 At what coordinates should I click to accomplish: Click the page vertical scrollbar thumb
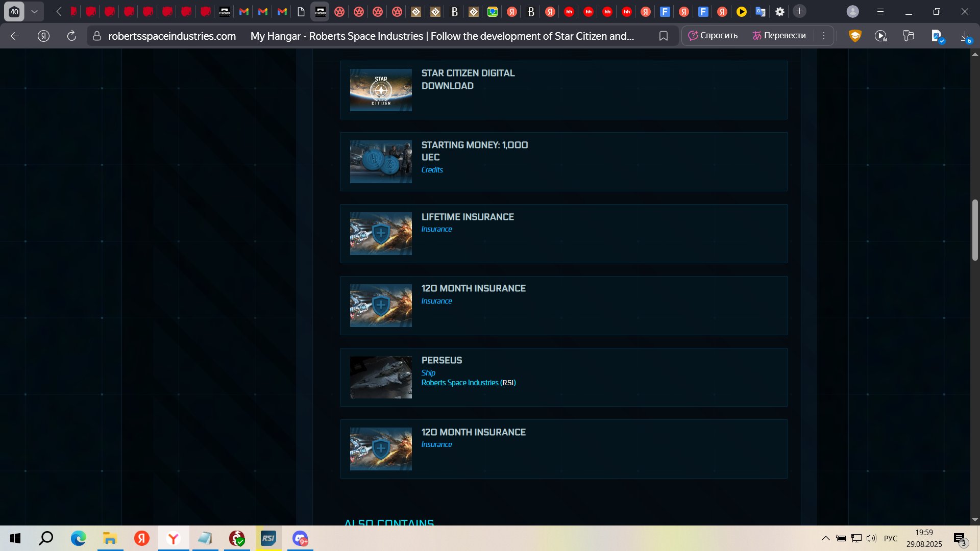[974, 230]
